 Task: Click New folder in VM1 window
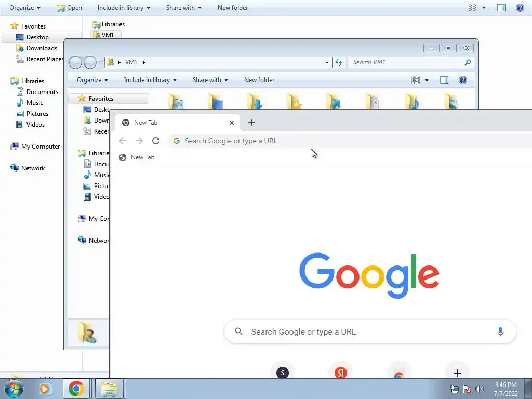pos(259,80)
